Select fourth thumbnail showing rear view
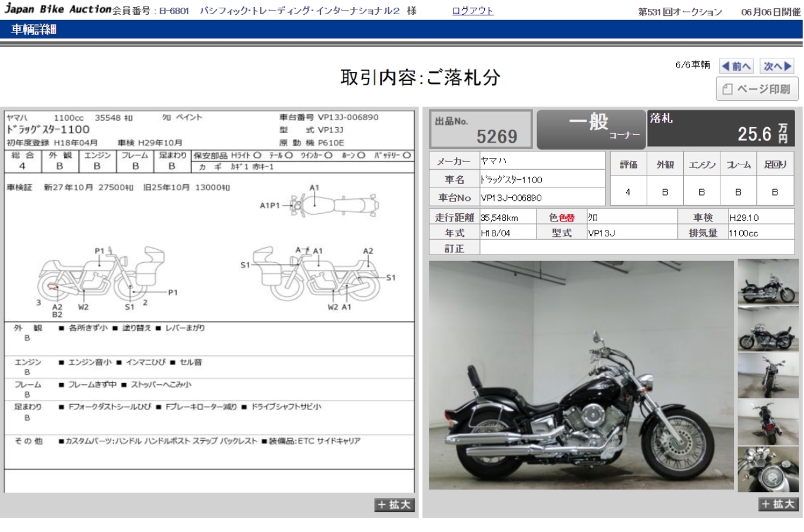This screenshot has width=804, height=532. 767,422
